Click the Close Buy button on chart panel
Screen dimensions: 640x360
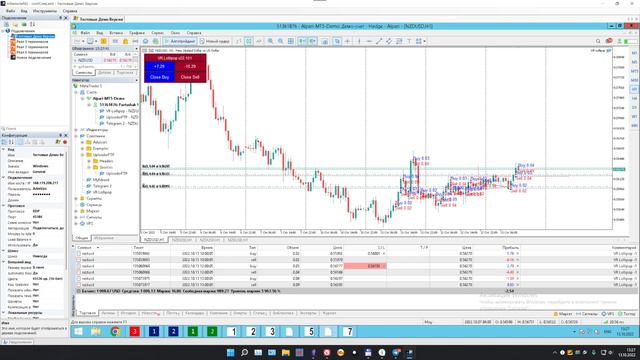tap(160, 77)
